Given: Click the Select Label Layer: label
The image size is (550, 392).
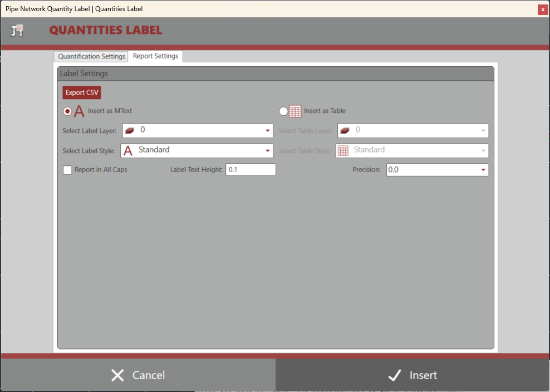Looking at the screenshot, I should pos(90,131).
